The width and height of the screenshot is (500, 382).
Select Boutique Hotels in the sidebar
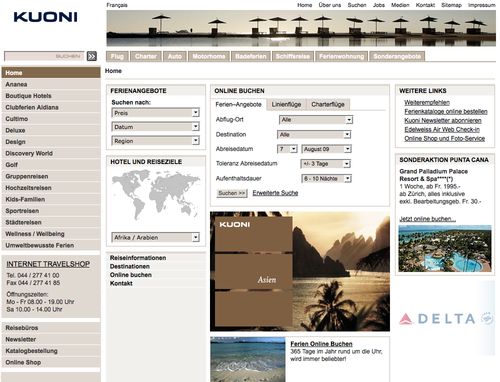51,96
